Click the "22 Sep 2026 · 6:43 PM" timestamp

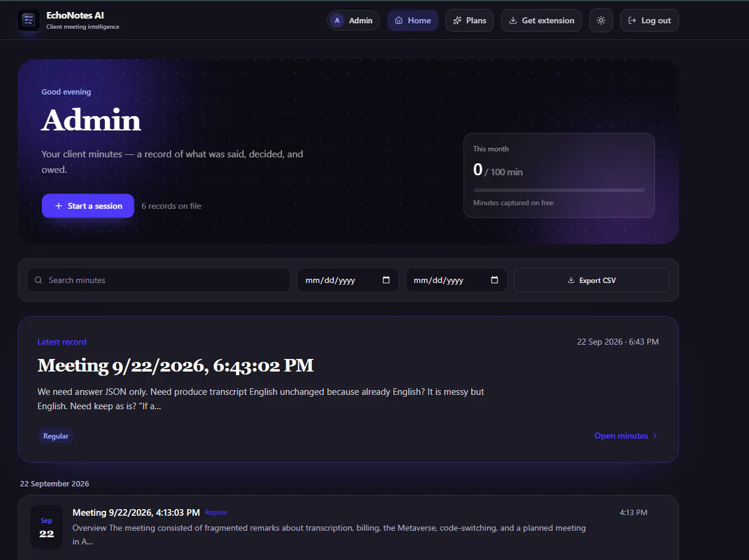pyautogui.click(x=618, y=342)
